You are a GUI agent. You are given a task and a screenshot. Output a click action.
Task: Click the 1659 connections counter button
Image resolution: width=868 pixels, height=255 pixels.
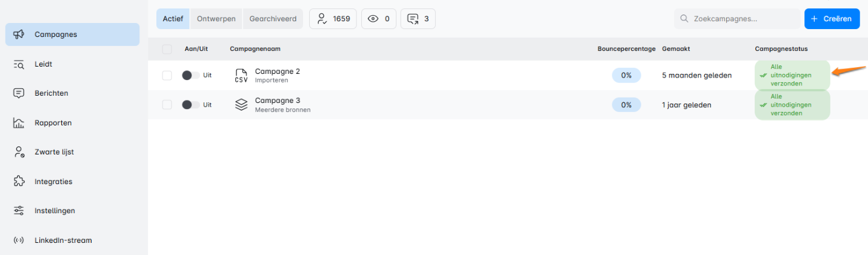click(333, 19)
